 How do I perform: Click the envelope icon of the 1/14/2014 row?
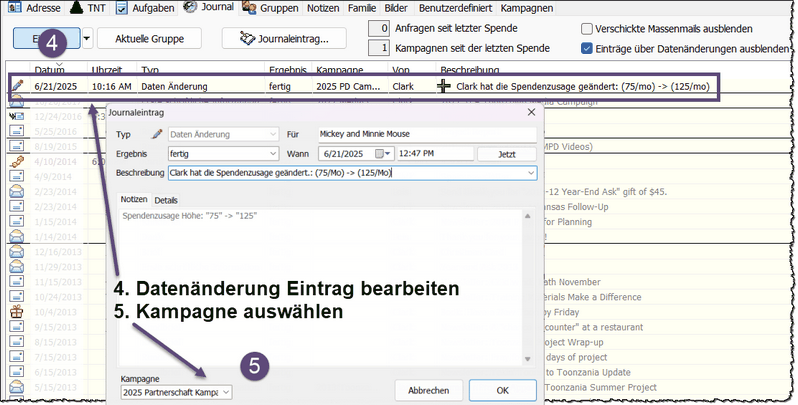[17, 237]
